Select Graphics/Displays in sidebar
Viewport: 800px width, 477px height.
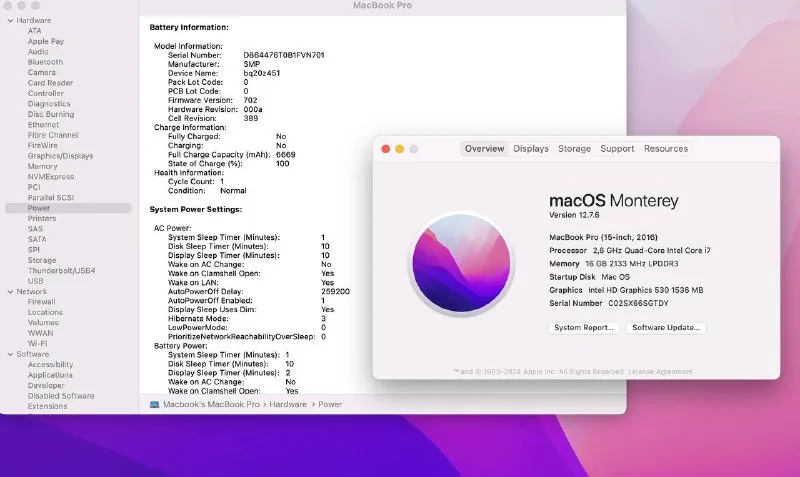[60, 156]
